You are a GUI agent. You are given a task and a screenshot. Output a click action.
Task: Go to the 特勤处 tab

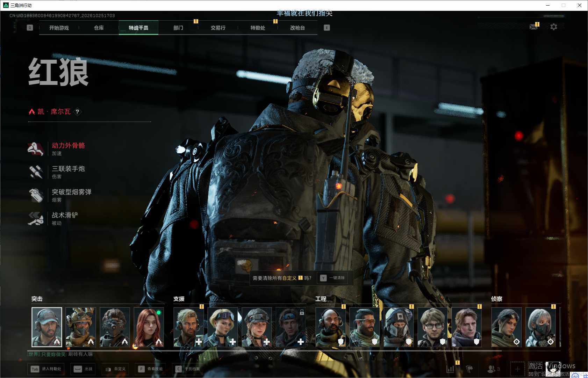(258, 28)
